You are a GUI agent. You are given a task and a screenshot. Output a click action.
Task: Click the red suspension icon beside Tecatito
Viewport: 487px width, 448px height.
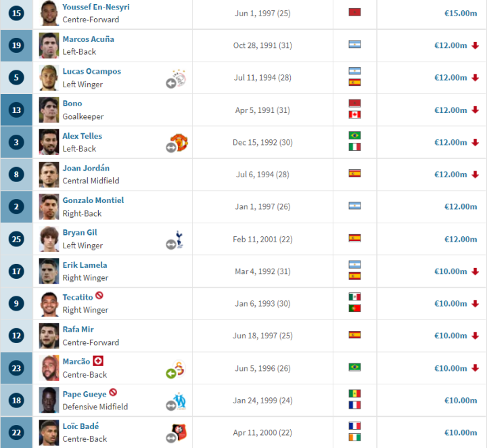click(99, 296)
